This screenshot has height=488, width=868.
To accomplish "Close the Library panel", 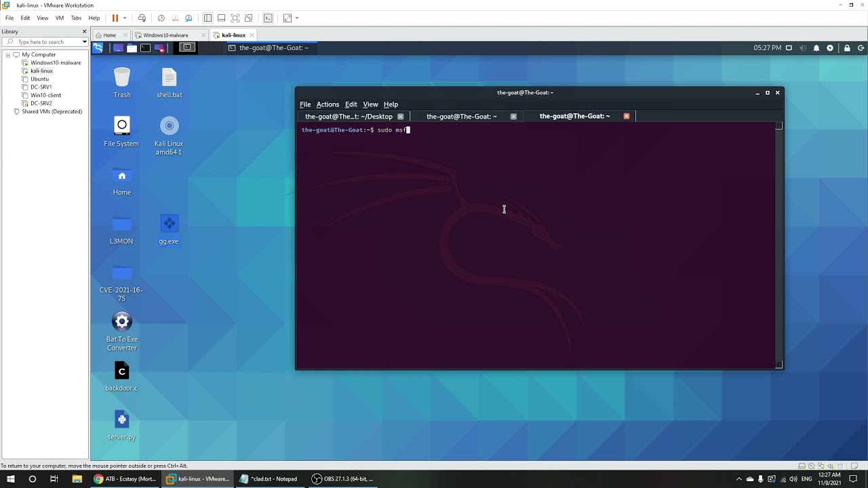I will [85, 31].
